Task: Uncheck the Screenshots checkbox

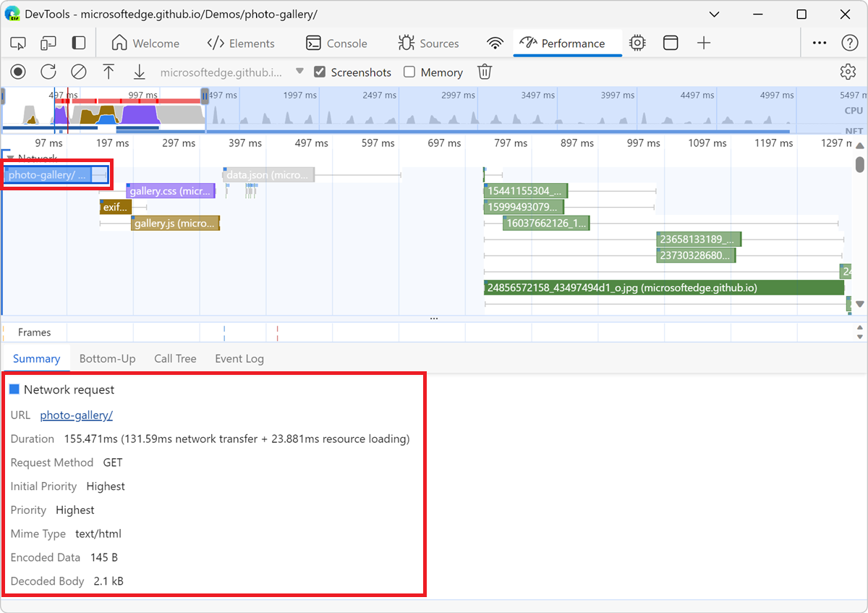Action: (320, 72)
